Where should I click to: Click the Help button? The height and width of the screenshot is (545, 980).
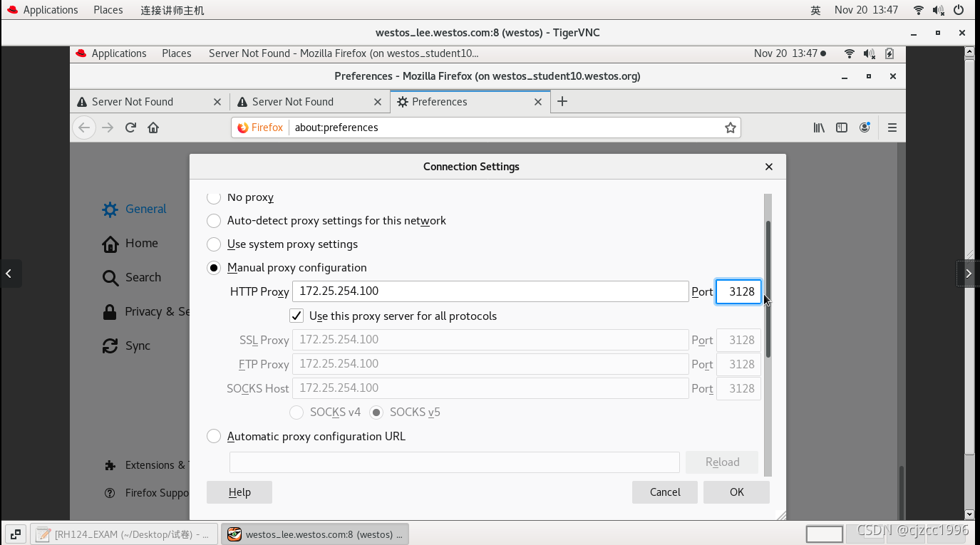(x=239, y=492)
